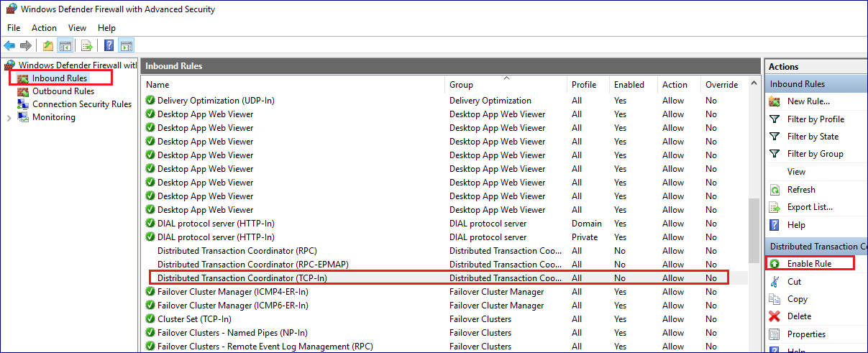Click the red X Delete icon
868x353 pixels.
coord(775,316)
